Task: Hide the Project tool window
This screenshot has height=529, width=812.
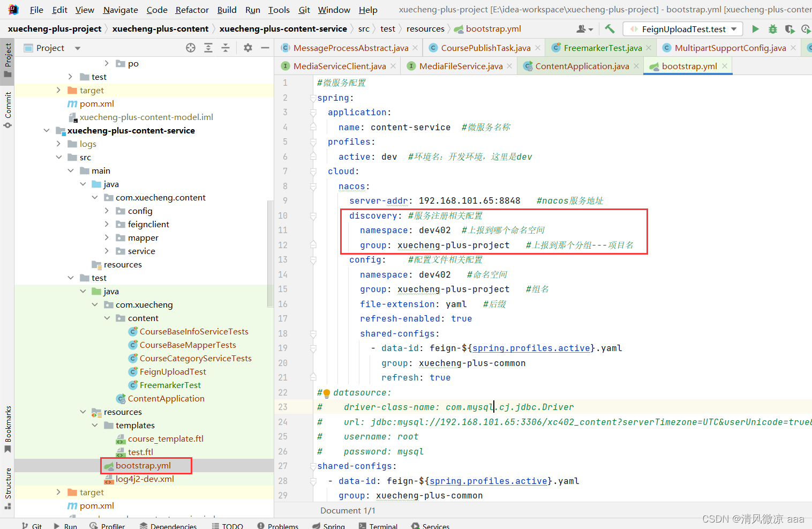Action: pos(265,48)
